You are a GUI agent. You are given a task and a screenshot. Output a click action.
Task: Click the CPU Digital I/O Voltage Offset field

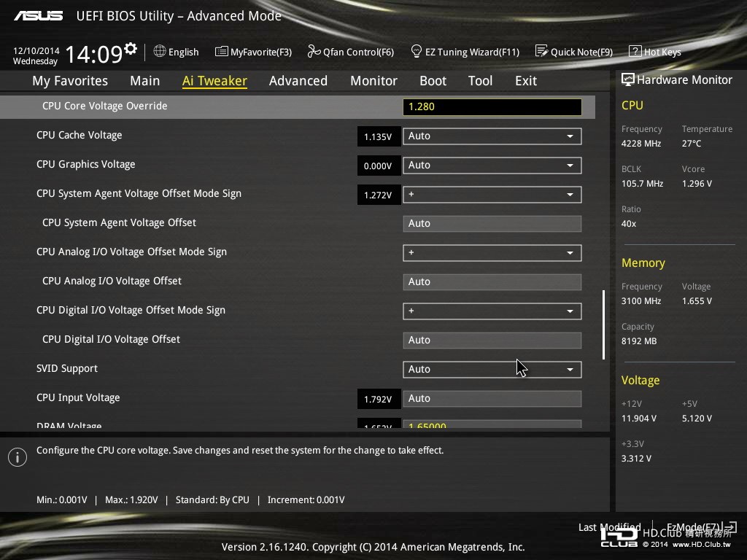(492, 340)
